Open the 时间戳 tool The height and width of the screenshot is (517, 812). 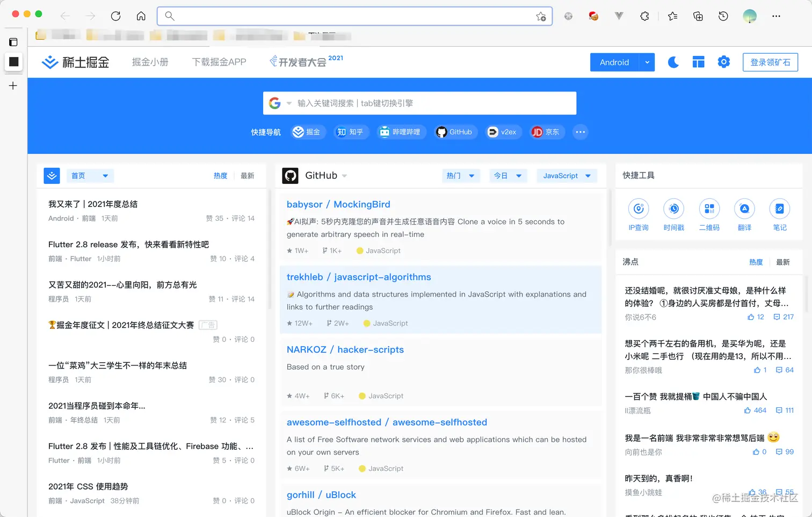(674, 215)
